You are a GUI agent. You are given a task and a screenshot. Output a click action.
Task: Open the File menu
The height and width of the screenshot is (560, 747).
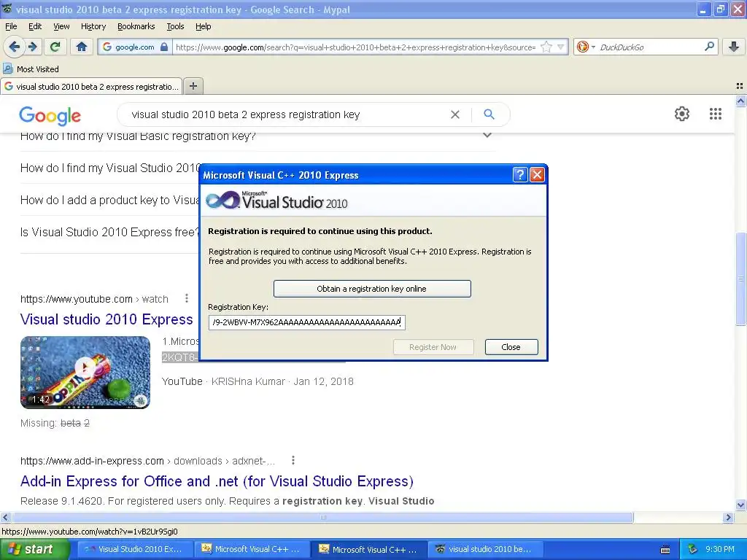pos(11,26)
